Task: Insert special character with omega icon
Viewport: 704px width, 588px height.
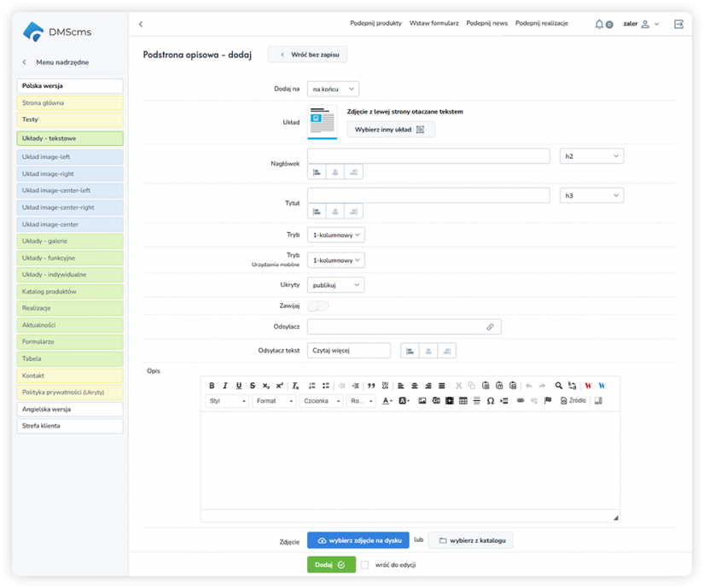Action: pyautogui.click(x=491, y=400)
